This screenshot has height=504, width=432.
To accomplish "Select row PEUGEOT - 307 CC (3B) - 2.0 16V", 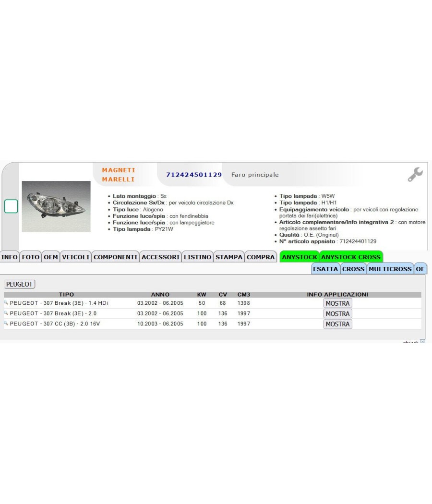I will coord(212,324).
